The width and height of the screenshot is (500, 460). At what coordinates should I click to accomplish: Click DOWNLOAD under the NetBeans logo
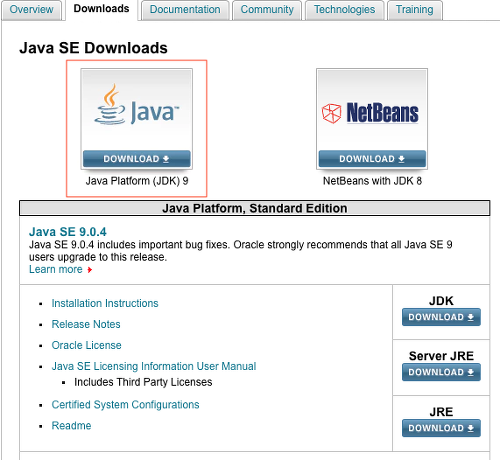tap(372, 159)
